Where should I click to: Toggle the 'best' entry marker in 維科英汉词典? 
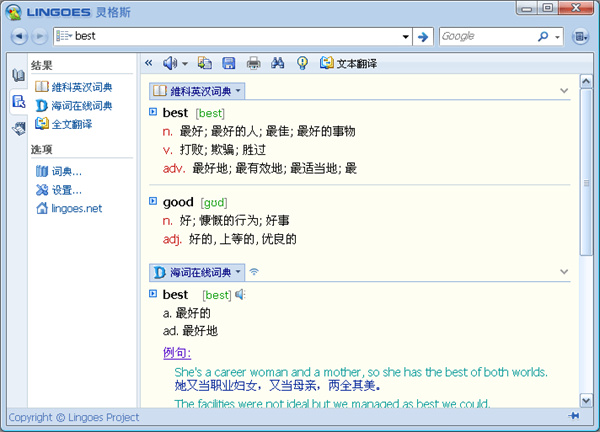(x=153, y=112)
